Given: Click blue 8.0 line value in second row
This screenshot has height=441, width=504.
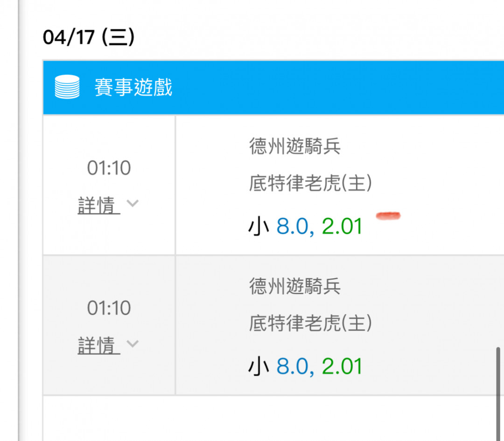Looking at the screenshot, I should coord(293,366).
